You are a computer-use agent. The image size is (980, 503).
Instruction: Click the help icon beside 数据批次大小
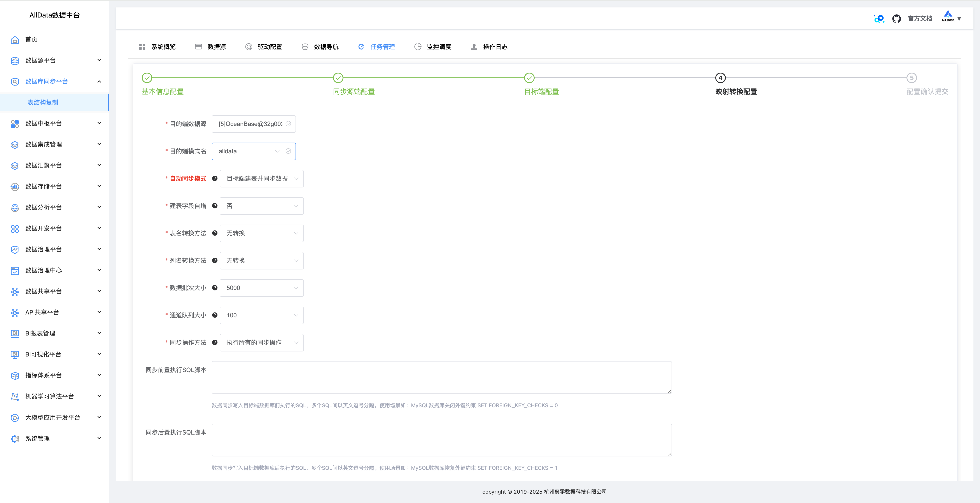click(215, 288)
